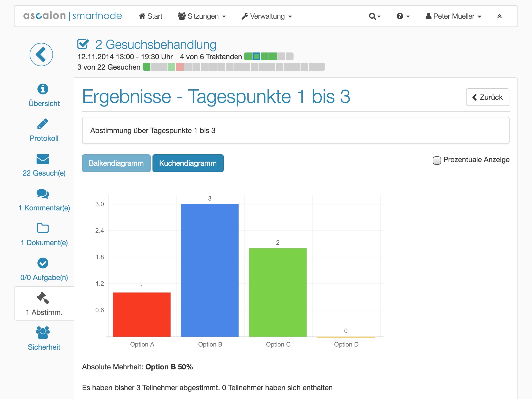Select the Abstimm. gavel icon
This screenshot has height=399, width=532.
click(x=43, y=298)
